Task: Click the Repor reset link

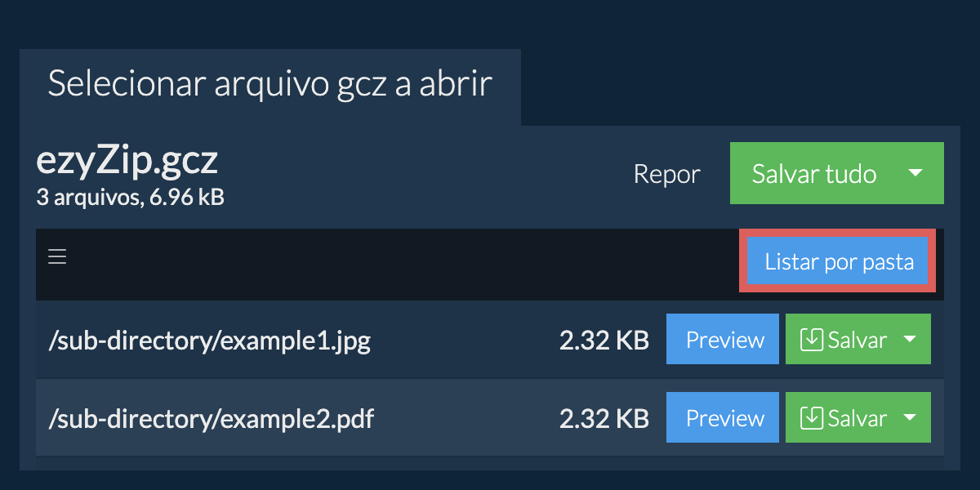Action: (666, 174)
